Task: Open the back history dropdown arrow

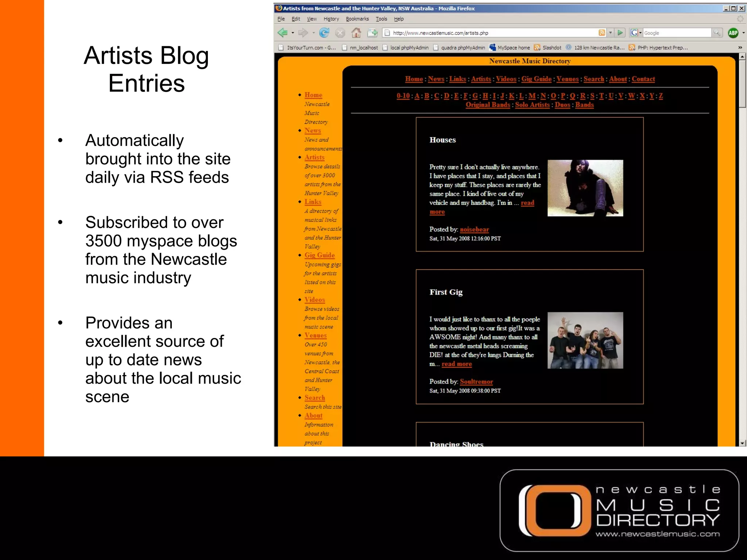Action: pos(293,33)
